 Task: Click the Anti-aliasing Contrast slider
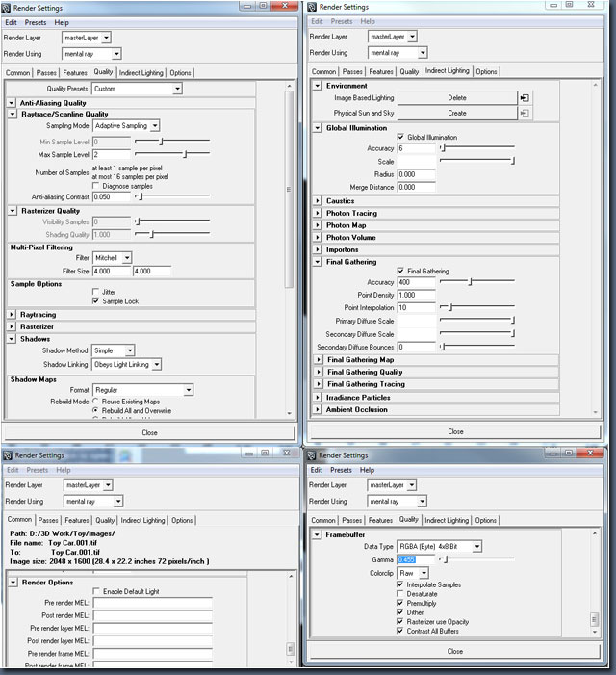172,196
